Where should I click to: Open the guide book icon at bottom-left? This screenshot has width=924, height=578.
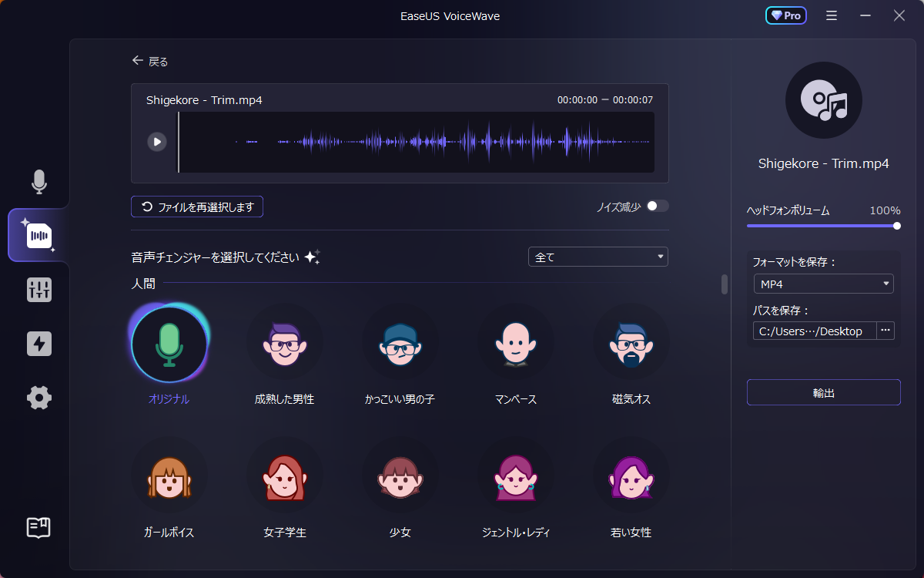click(38, 527)
